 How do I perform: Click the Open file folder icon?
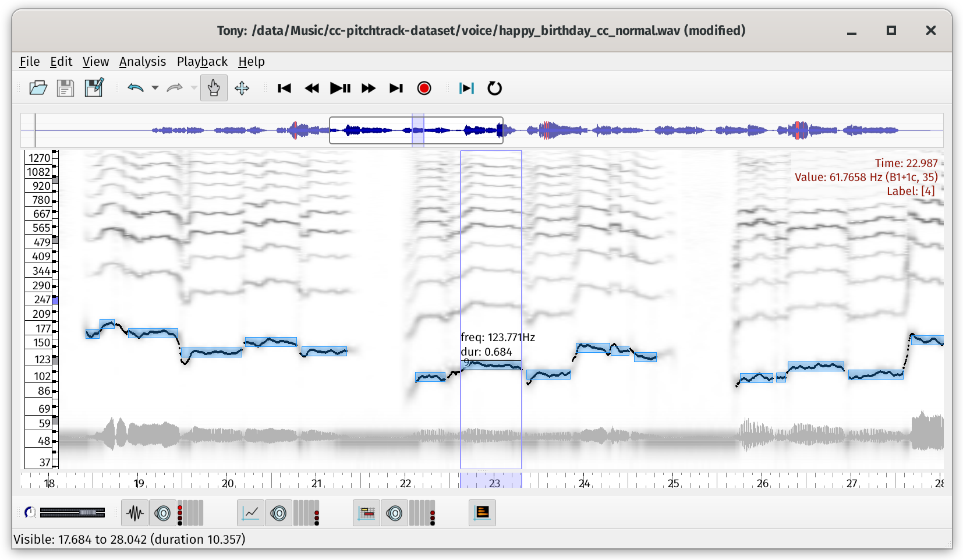point(38,88)
